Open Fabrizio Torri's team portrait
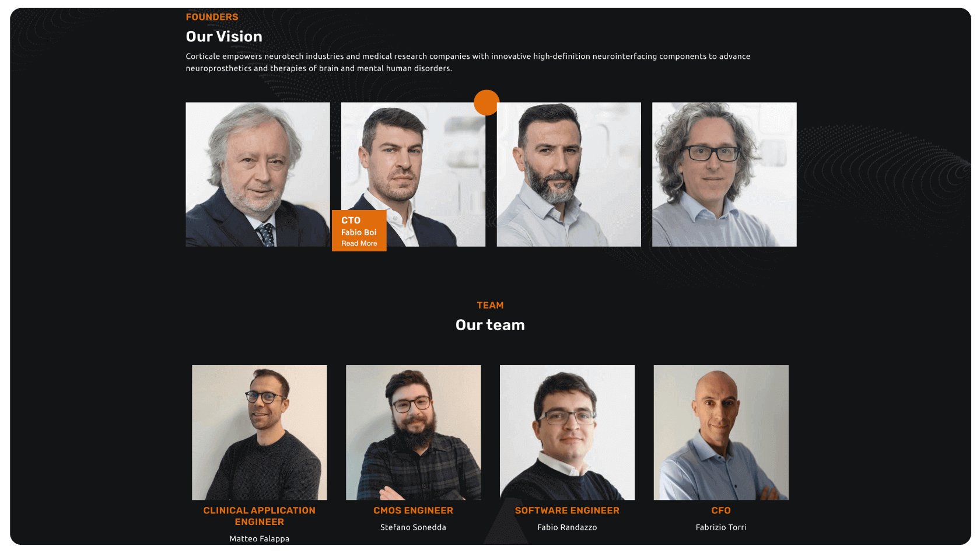 [x=721, y=432]
